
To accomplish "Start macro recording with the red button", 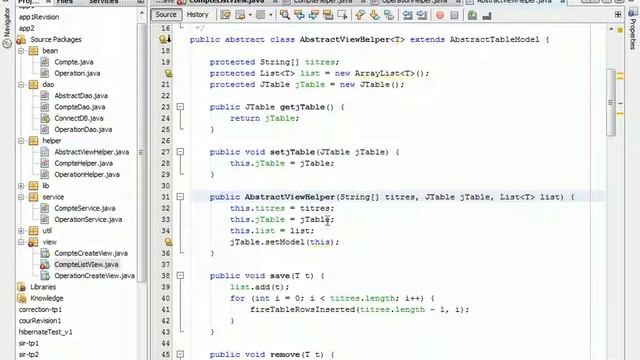I will pyautogui.click(x=440, y=16).
